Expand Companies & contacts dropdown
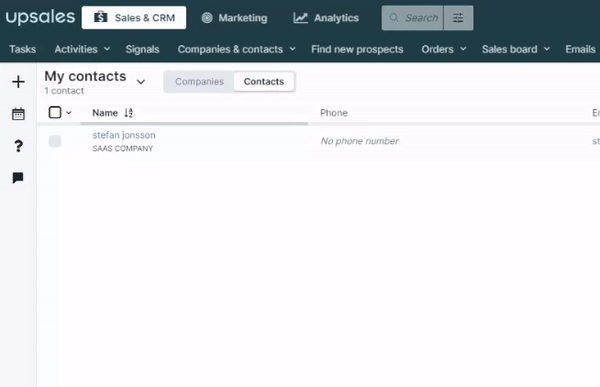 point(236,49)
